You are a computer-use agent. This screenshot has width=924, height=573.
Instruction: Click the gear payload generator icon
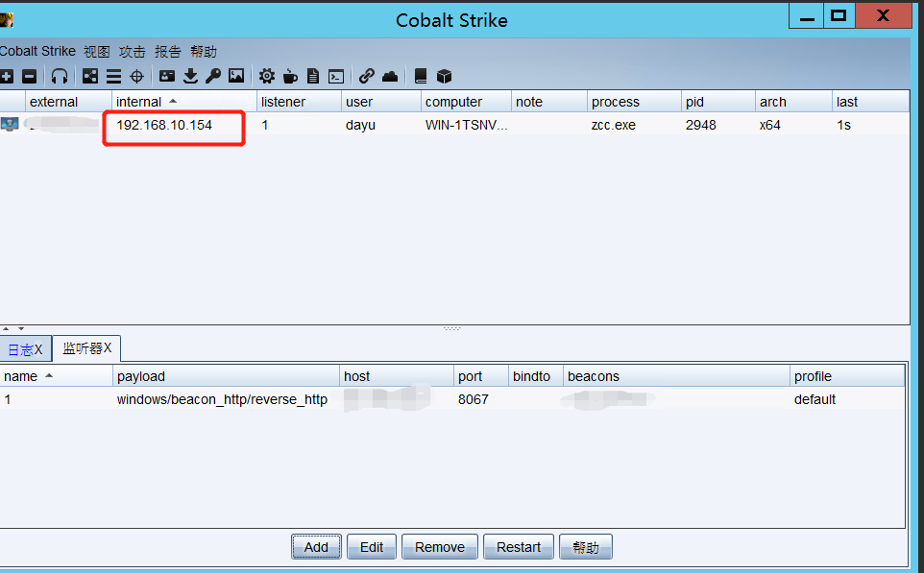pos(267,76)
